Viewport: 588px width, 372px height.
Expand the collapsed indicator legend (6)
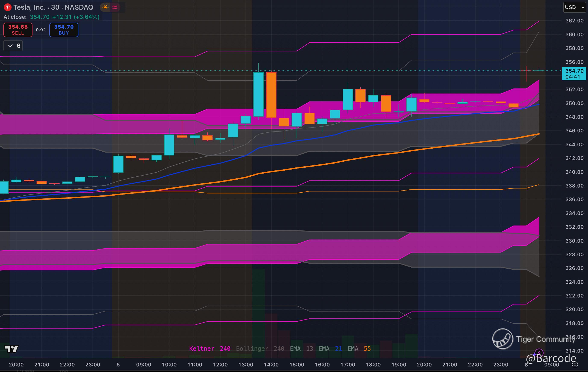pyautogui.click(x=13, y=46)
